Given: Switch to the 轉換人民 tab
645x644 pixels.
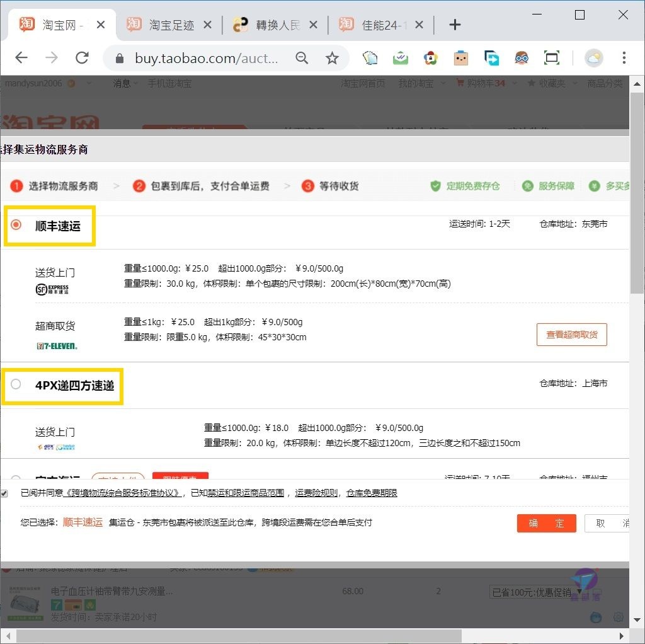Looking at the screenshot, I should [275, 25].
